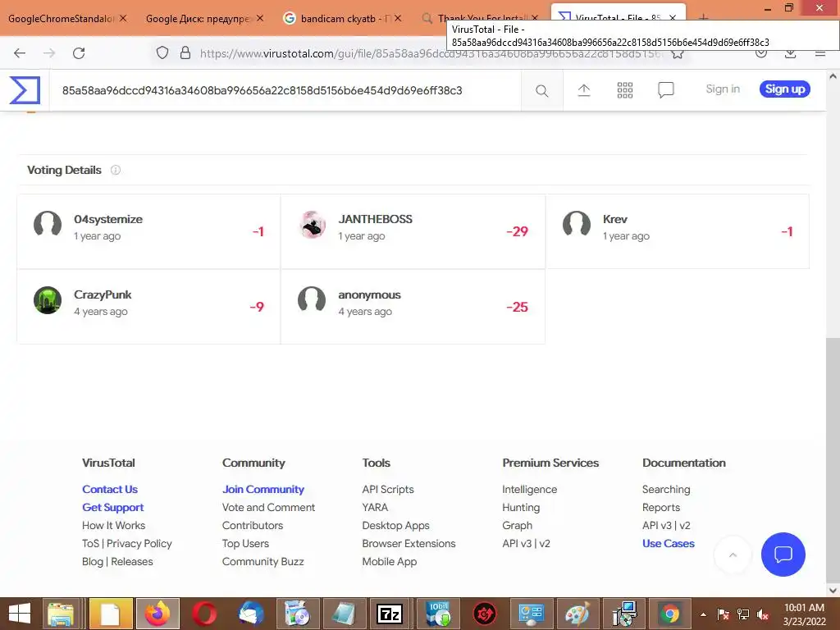Bookmark page with the star icon
The image size is (840, 630).
point(677,53)
